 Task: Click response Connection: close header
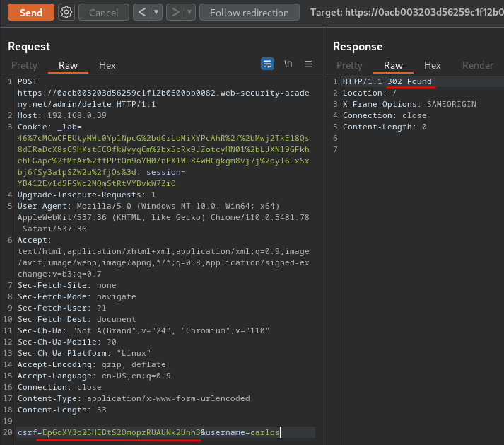(385, 115)
